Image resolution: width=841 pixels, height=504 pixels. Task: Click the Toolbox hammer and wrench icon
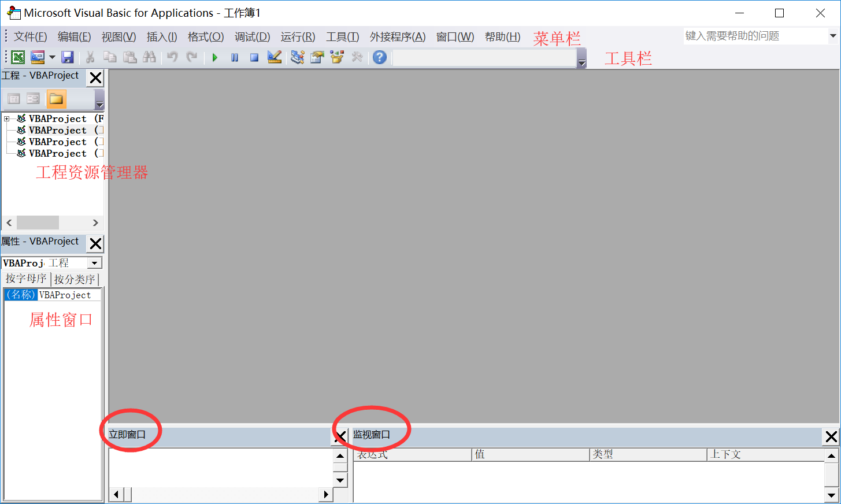pyautogui.click(x=357, y=57)
